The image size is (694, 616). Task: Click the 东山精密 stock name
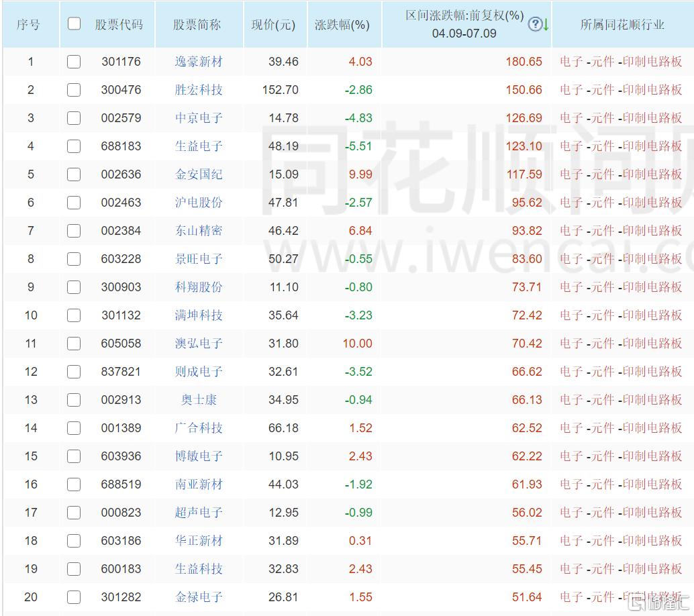pos(199,231)
